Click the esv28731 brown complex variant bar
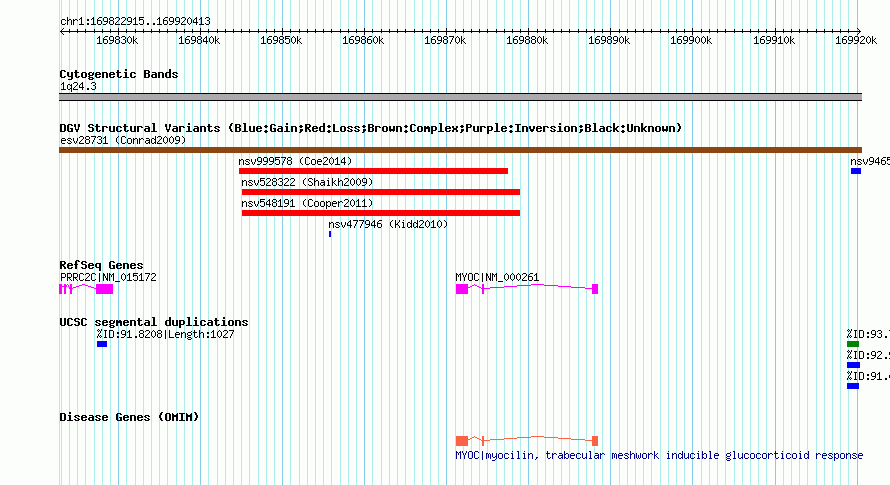The image size is (890, 485). [x=460, y=150]
